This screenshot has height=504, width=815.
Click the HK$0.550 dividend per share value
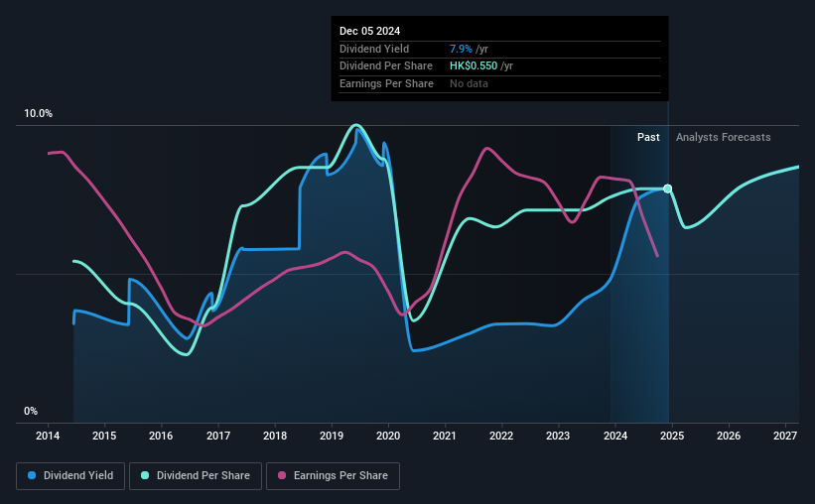pyautogui.click(x=473, y=66)
